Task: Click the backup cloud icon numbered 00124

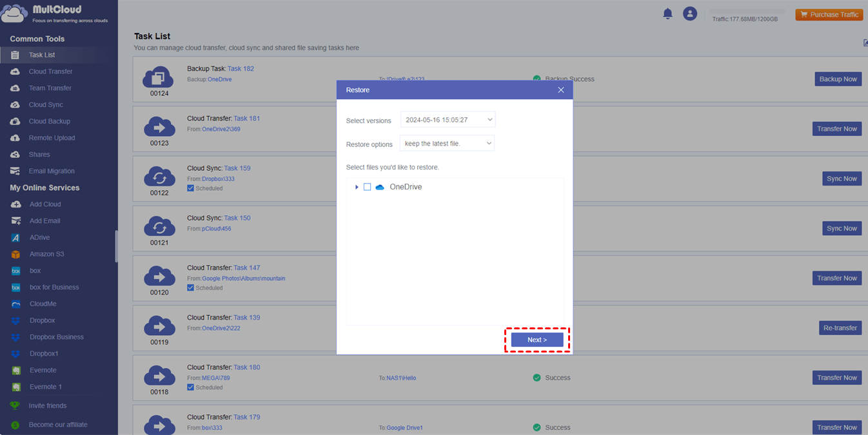Action: coord(159,77)
